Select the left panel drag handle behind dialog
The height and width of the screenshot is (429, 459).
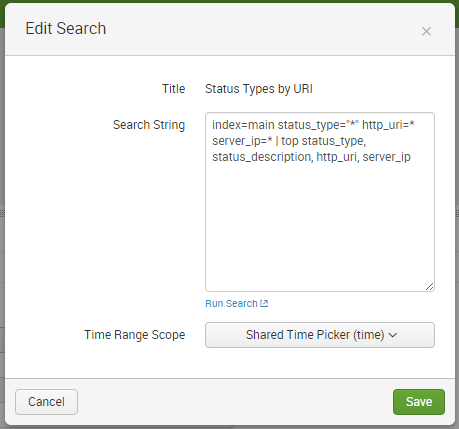coord(2,213)
